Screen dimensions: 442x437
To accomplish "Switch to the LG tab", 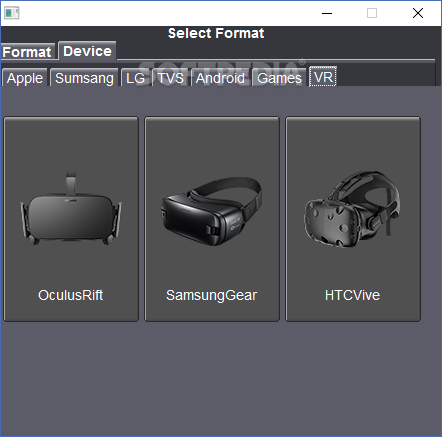I will [136, 78].
